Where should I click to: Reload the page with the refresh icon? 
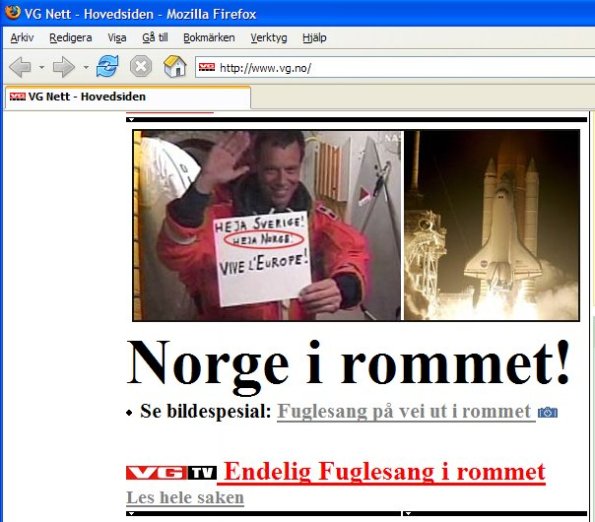pos(107,66)
